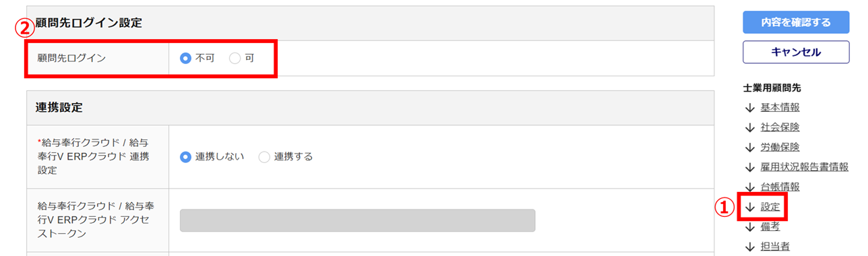
Task: Click the 内容を確認する button
Action: click(x=796, y=22)
